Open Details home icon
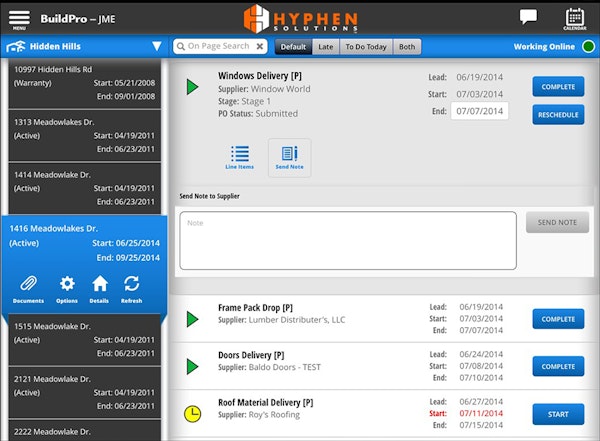This screenshot has width=600, height=441. tap(100, 287)
